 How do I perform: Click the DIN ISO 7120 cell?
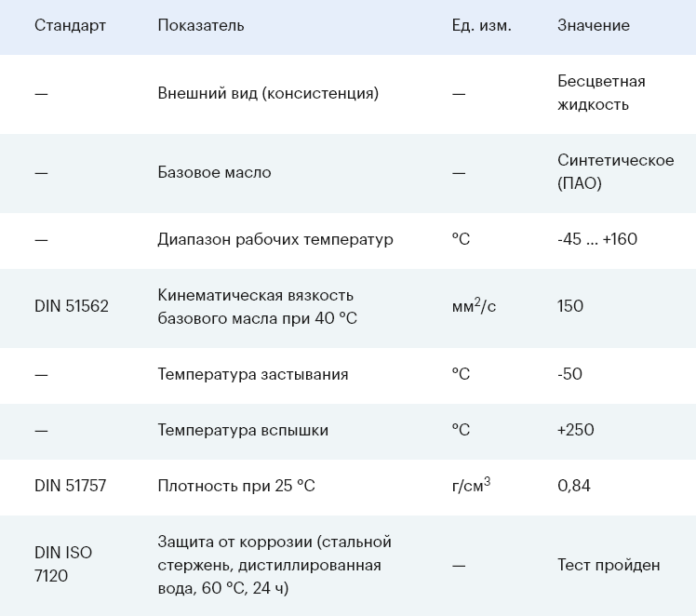pos(63,564)
